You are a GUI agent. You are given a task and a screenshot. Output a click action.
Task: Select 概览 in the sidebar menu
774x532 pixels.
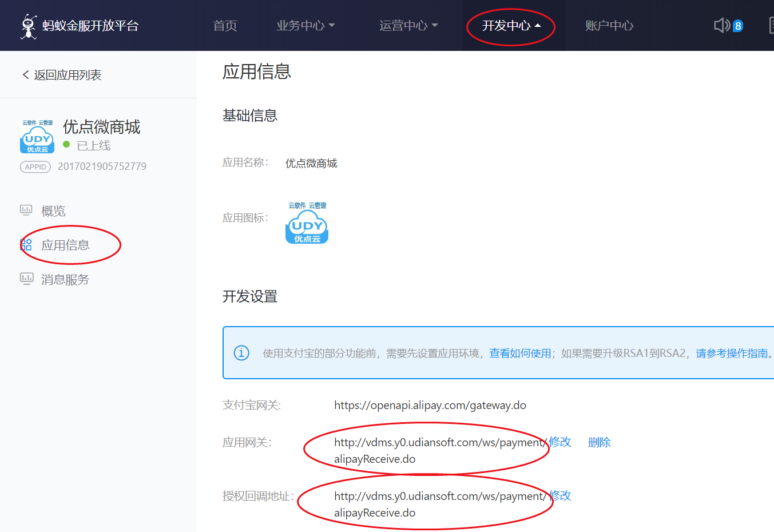point(53,211)
